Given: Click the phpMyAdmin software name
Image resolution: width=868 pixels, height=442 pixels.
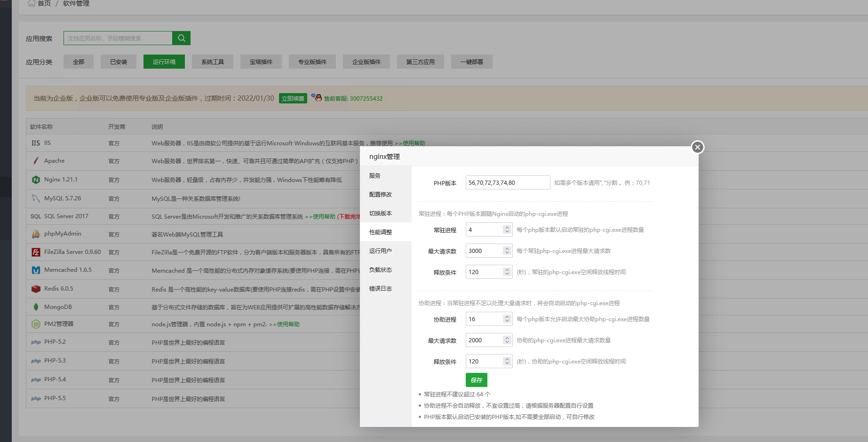Looking at the screenshot, I should (x=63, y=234).
